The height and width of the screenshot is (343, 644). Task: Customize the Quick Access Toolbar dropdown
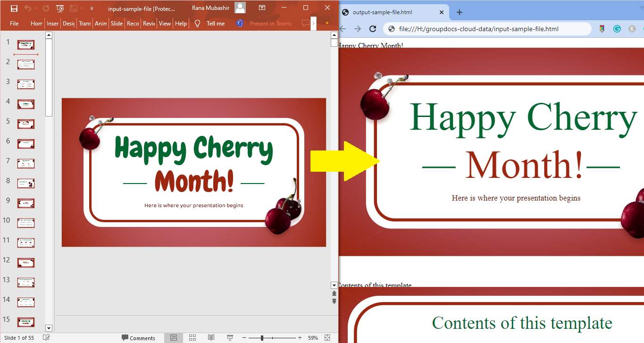(x=92, y=8)
